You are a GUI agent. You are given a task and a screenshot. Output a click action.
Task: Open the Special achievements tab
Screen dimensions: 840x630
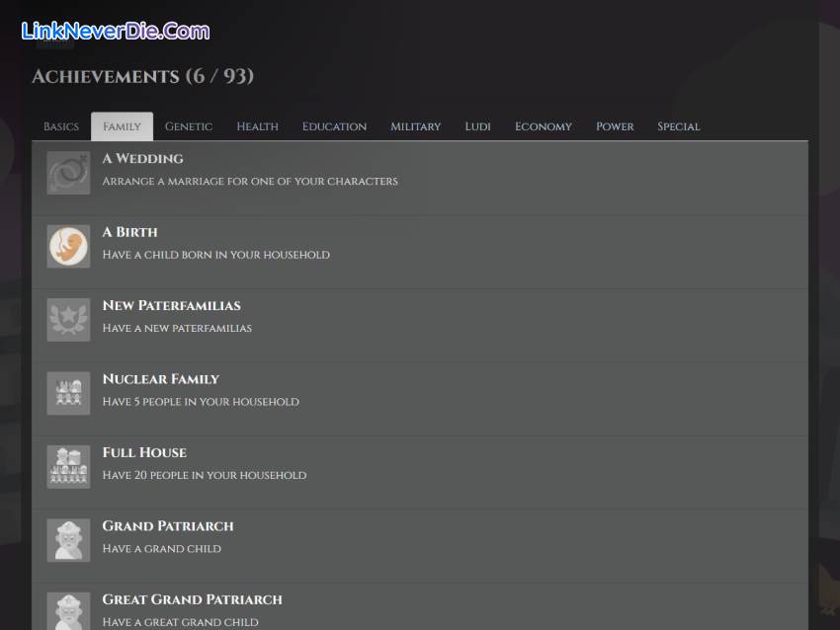(x=678, y=126)
